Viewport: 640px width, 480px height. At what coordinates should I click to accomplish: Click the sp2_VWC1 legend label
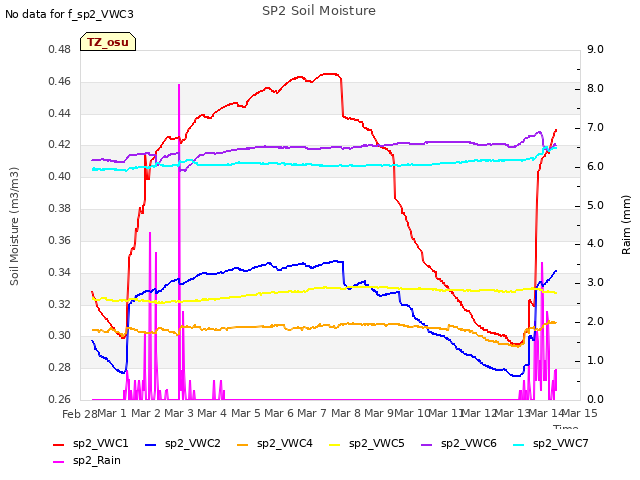pyautogui.click(x=100, y=443)
